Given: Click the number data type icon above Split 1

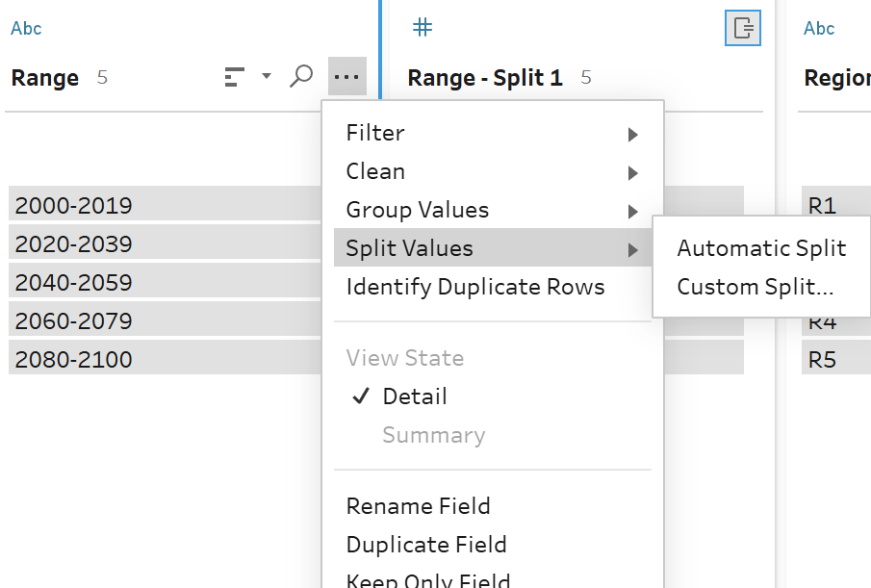Looking at the screenshot, I should [x=422, y=27].
